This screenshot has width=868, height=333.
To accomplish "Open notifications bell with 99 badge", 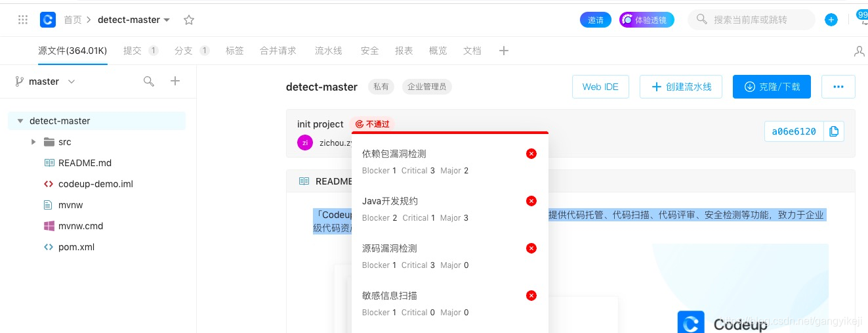I will click(x=862, y=18).
